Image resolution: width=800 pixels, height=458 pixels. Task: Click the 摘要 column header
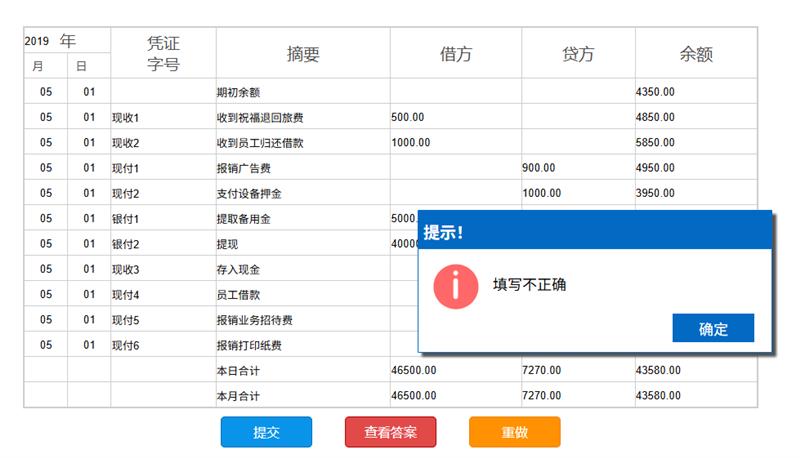coord(303,54)
